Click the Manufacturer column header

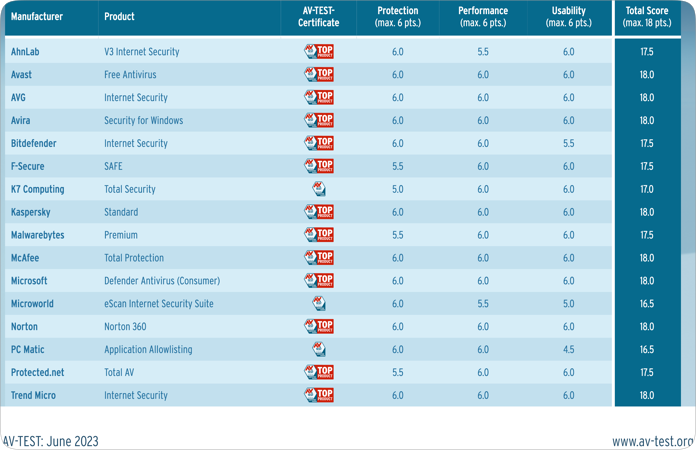point(37,17)
